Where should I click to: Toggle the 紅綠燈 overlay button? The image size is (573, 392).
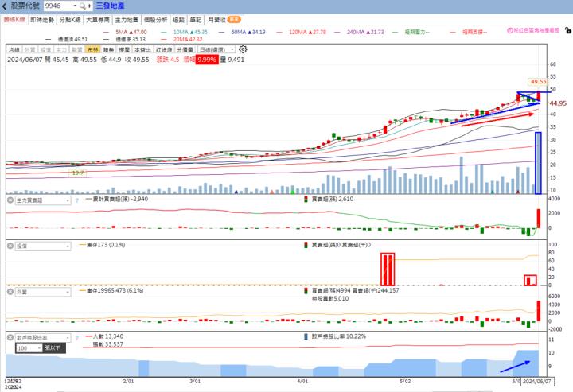click(164, 49)
